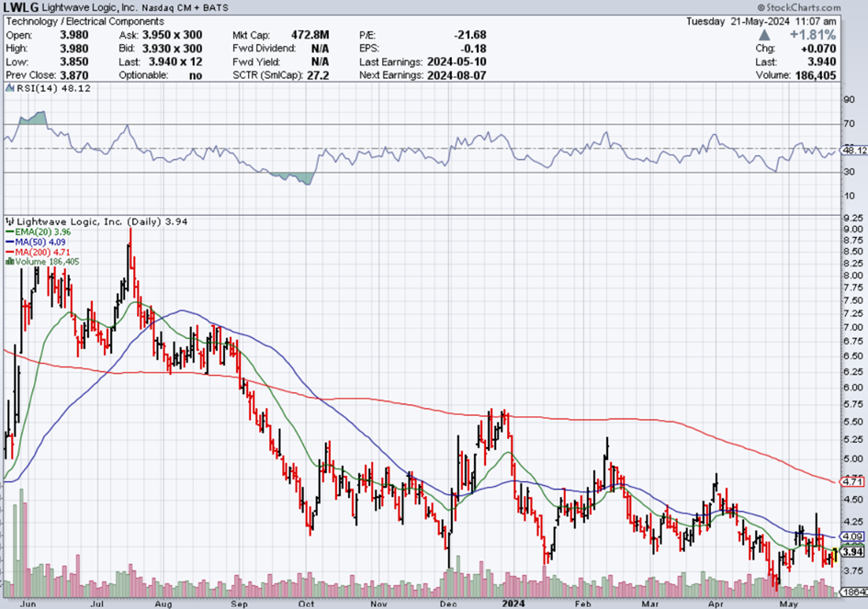868x609 pixels.
Task: Click the up-triangle price change arrow
Action: [764, 35]
